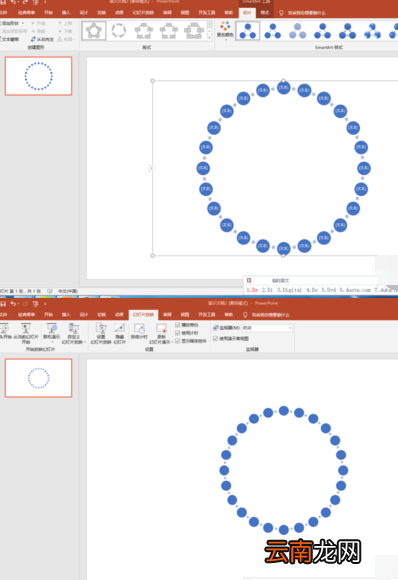Apply the fifth SmartArt style thumbnail
Image resolution: width=398 pixels, height=580 pixels.
coord(347,31)
